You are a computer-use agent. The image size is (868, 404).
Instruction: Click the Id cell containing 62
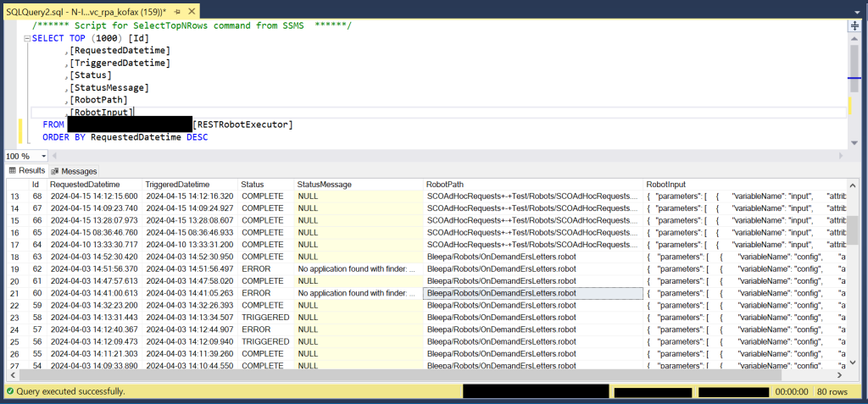click(38, 269)
